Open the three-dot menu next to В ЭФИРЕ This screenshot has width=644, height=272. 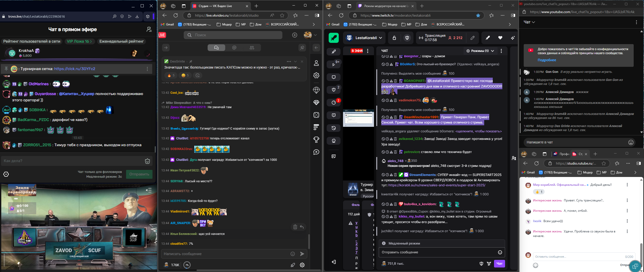click(368, 51)
